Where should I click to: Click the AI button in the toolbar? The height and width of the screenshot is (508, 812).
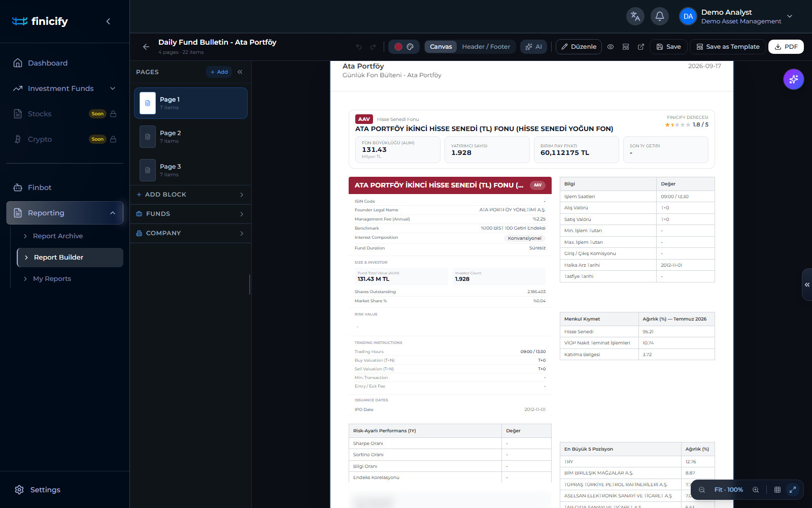[533, 47]
